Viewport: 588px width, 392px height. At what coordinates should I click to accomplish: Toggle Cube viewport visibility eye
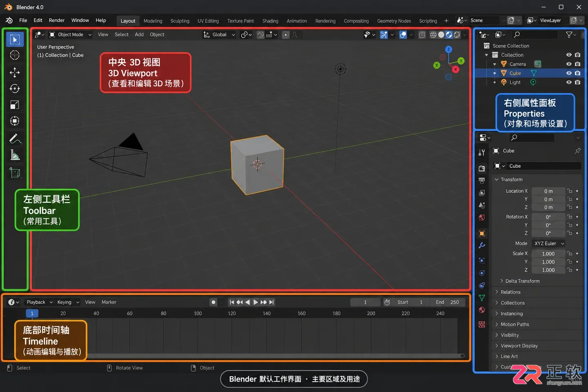[x=569, y=73]
